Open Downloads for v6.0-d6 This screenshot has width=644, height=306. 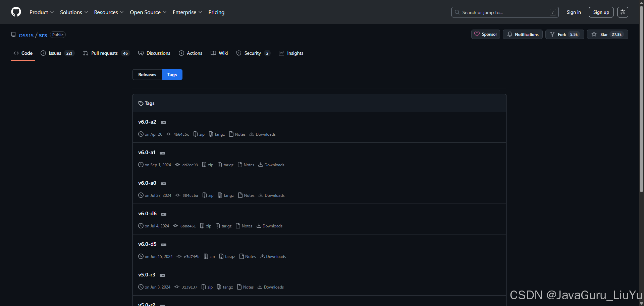(269, 226)
